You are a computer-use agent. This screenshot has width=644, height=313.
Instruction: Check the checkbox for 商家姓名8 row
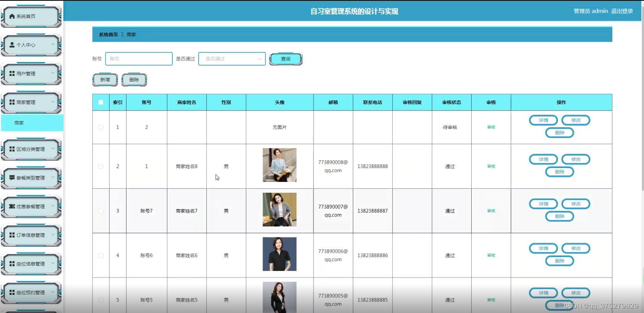pyautogui.click(x=101, y=167)
